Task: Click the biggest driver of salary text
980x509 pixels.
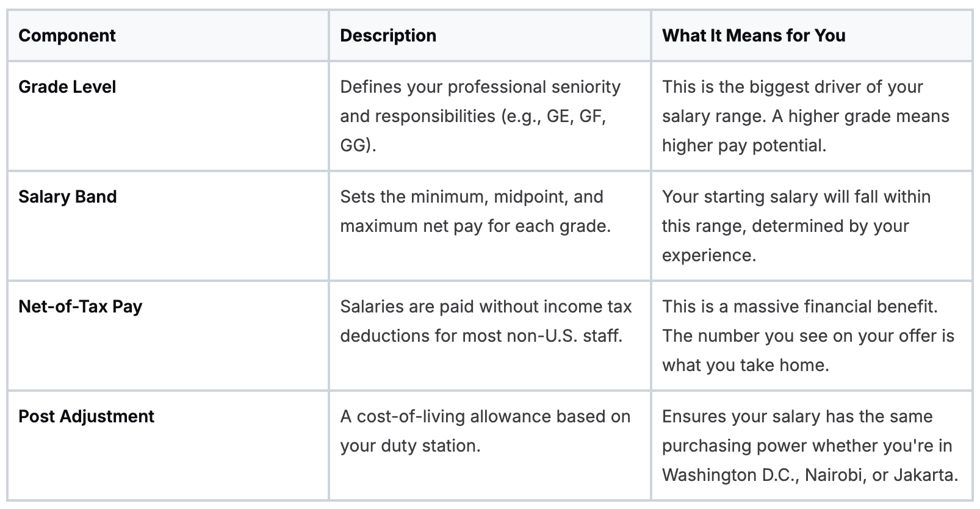Action: pos(792,87)
